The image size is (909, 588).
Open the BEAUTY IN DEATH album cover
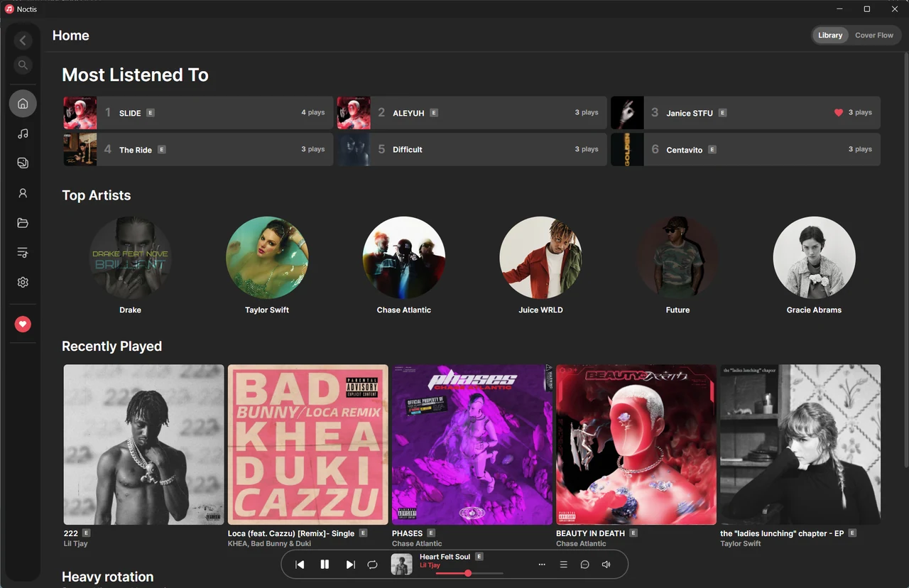pyautogui.click(x=636, y=445)
